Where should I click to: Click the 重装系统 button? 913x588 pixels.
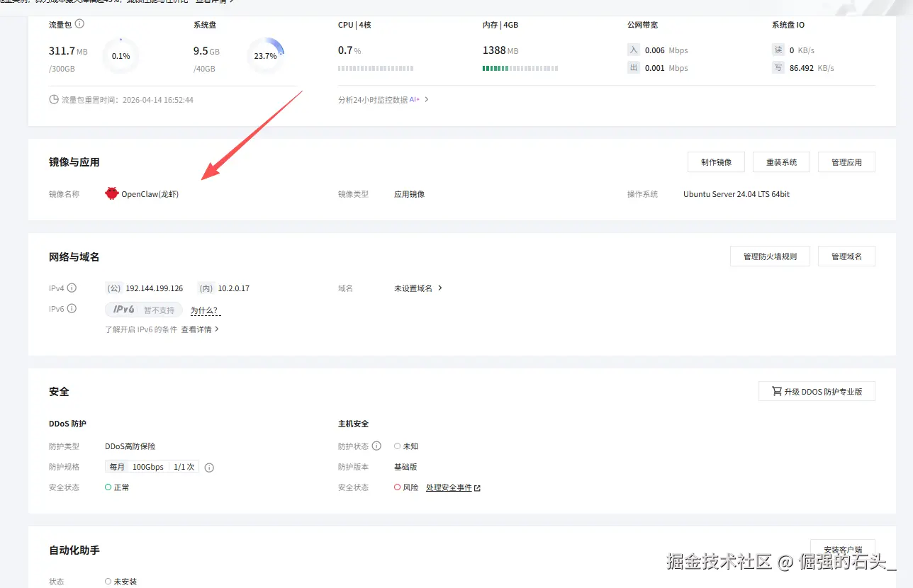pos(781,162)
